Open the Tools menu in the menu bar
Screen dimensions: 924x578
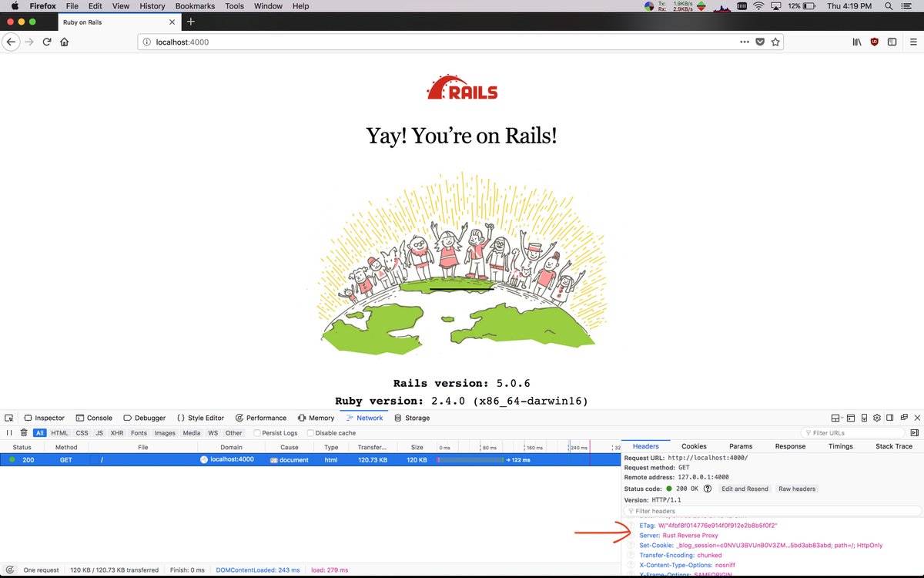click(x=235, y=6)
